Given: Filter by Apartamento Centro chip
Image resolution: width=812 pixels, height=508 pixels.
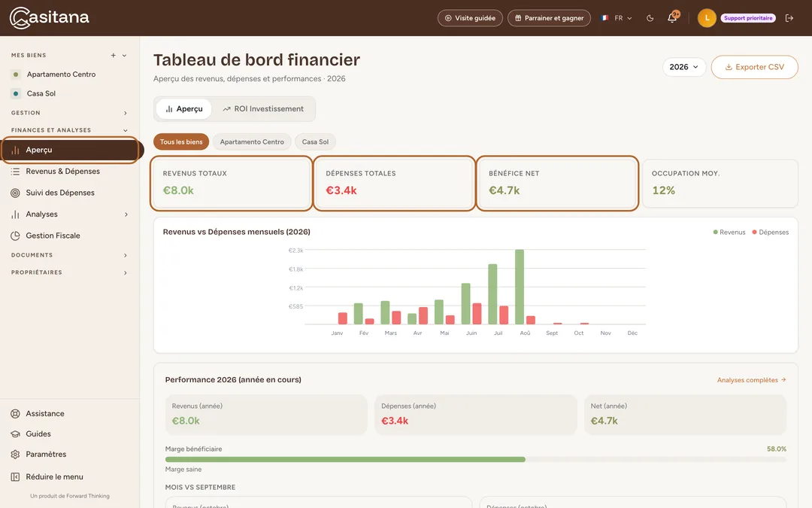Looking at the screenshot, I should pyautogui.click(x=252, y=141).
